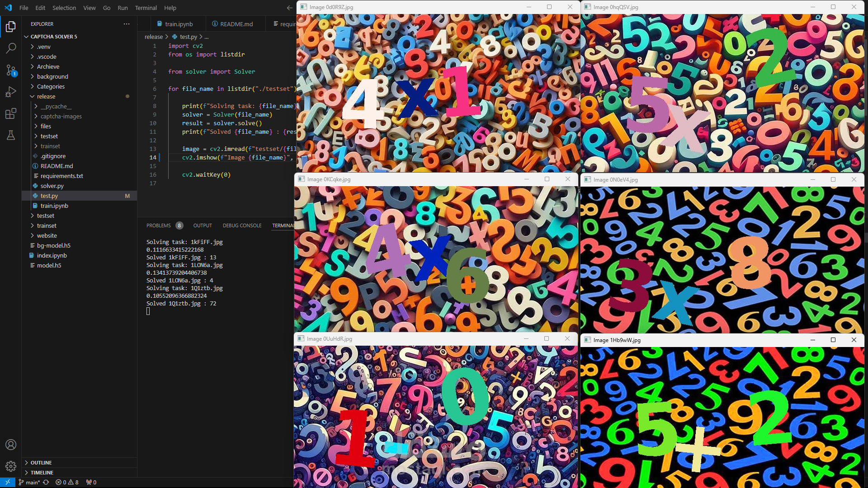Open the Terminal menu
The image size is (868, 488).
click(x=146, y=8)
